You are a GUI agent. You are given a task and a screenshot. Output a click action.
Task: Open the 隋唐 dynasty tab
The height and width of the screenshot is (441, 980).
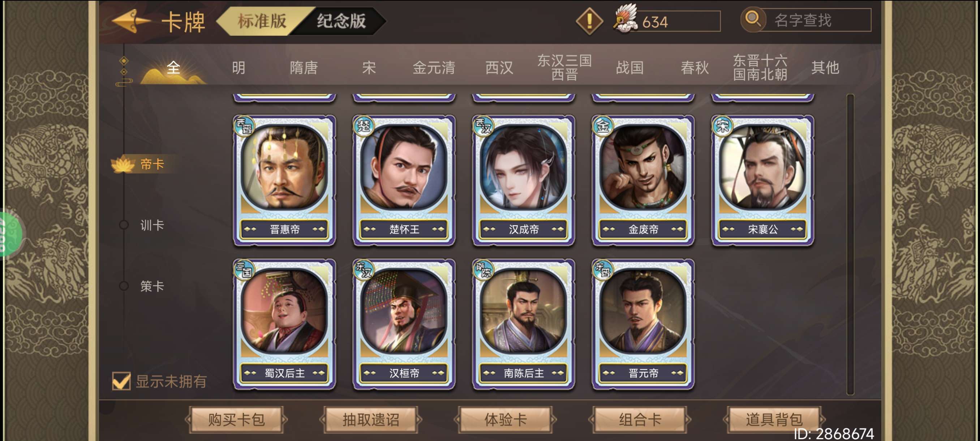tap(304, 67)
